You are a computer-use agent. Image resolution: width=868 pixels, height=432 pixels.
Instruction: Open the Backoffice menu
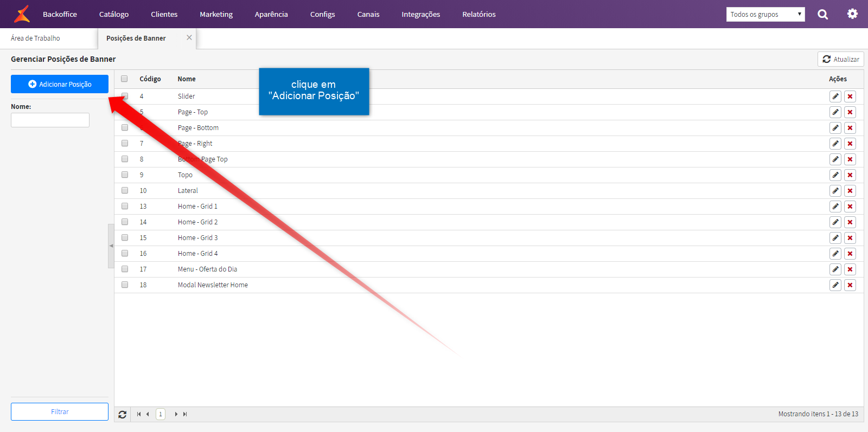coord(60,14)
